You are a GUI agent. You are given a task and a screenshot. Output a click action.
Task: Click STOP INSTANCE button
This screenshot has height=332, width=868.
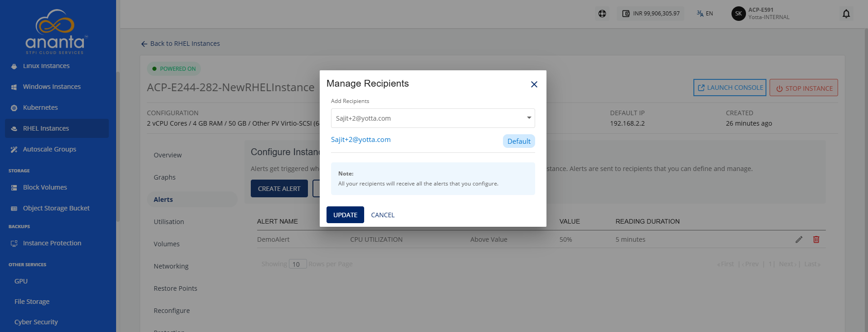click(804, 88)
